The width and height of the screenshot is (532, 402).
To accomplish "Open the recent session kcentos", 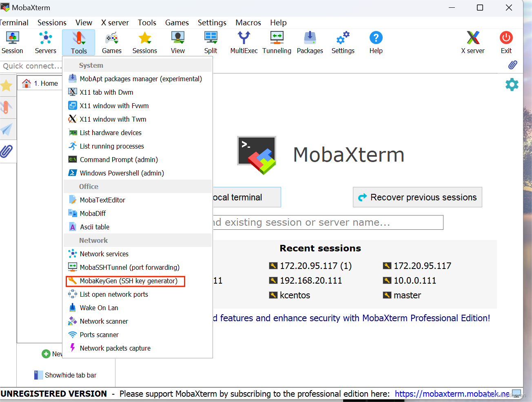I will pyautogui.click(x=294, y=295).
